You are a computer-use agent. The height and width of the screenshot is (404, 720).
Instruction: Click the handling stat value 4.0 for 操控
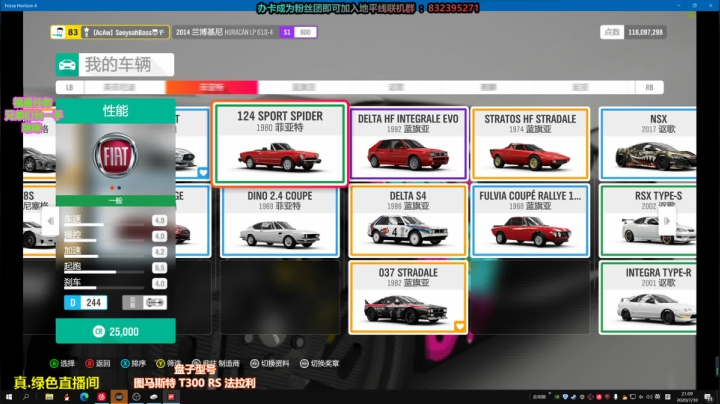[x=159, y=236]
